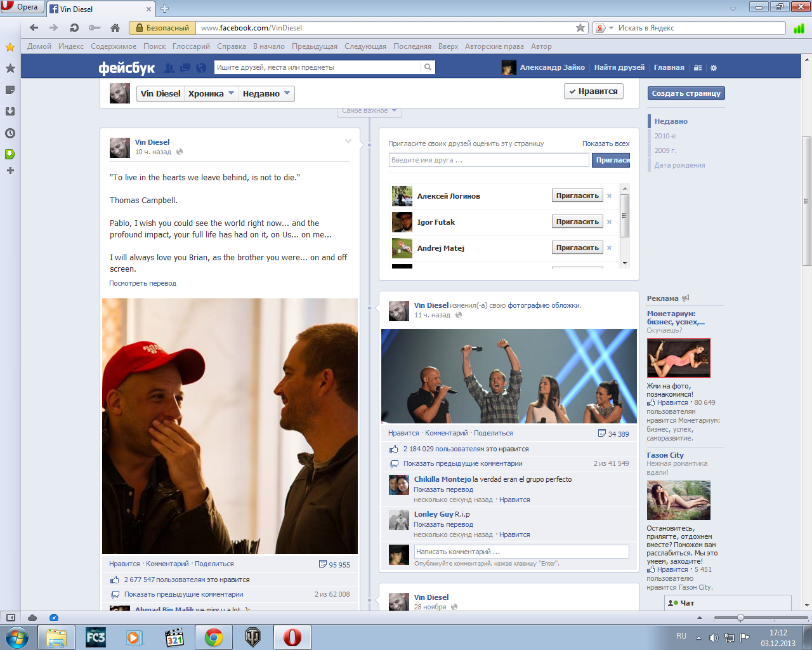Dismiss Andrej Matej invite suggestion

pos(609,248)
